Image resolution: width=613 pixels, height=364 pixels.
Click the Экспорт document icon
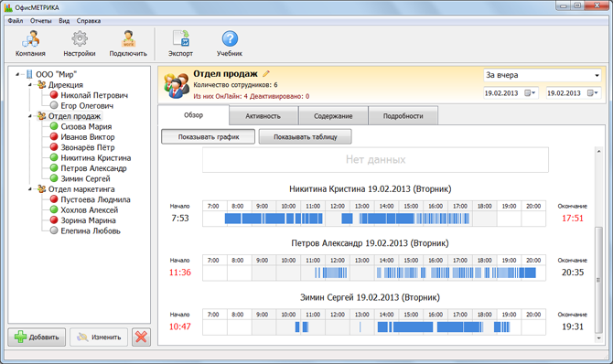[x=181, y=38]
